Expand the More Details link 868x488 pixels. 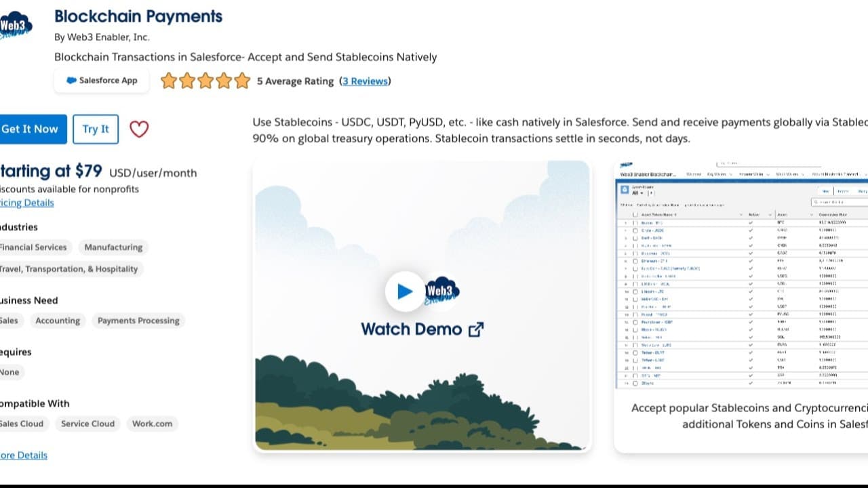(x=24, y=455)
